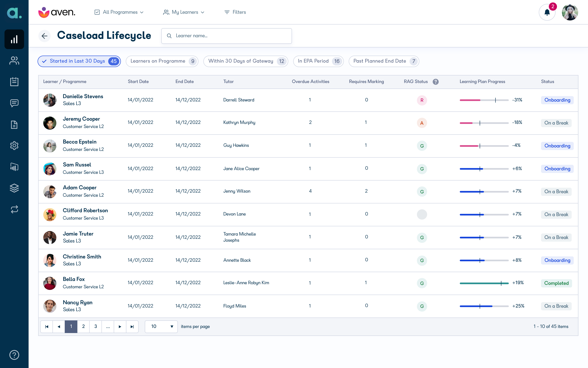Click the search magnifier icon
The width and height of the screenshot is (588, 368).
169,36
